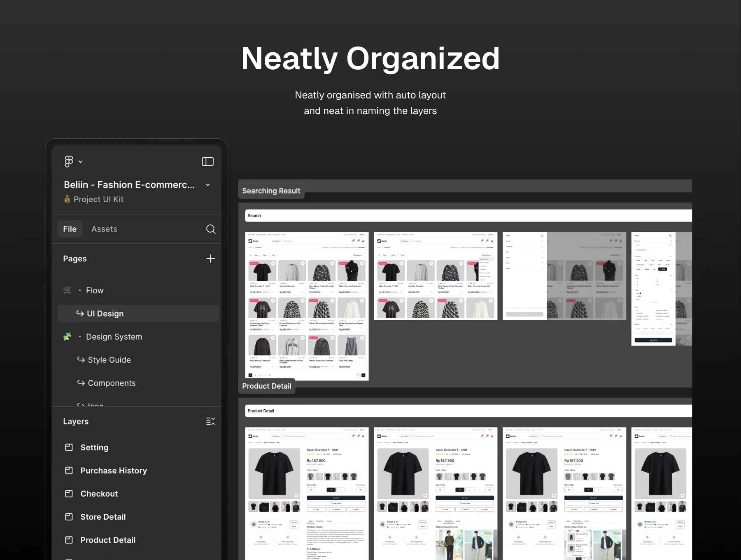Collapse all layers icon in Layers header
741x560 pixels.
point(210,421)
